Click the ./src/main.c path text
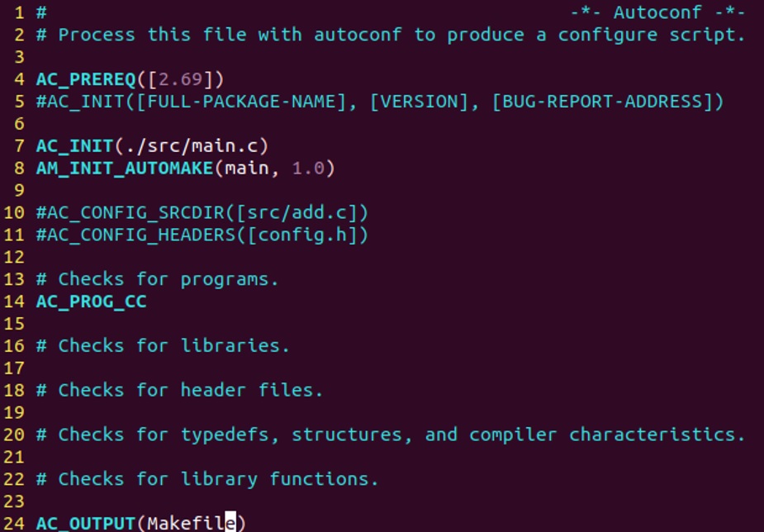The image size is (764, 532). click(x=191, y=145)
